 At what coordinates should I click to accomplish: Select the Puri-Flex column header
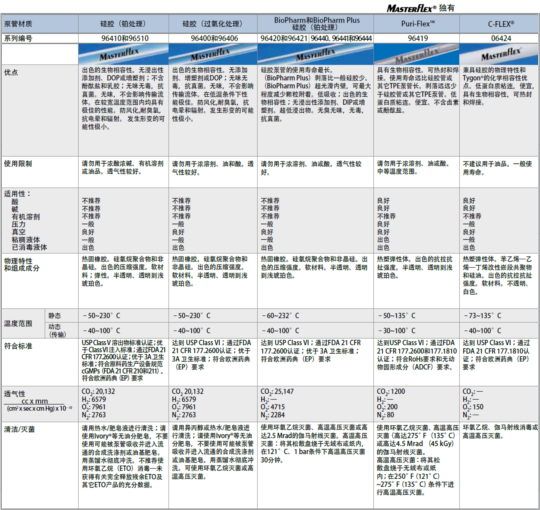point(416,24)
